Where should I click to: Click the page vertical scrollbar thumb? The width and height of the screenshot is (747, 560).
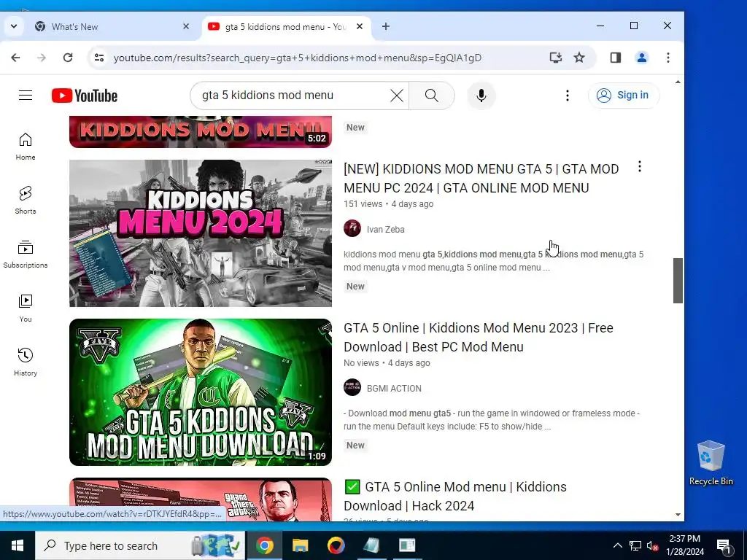[678, 281]
